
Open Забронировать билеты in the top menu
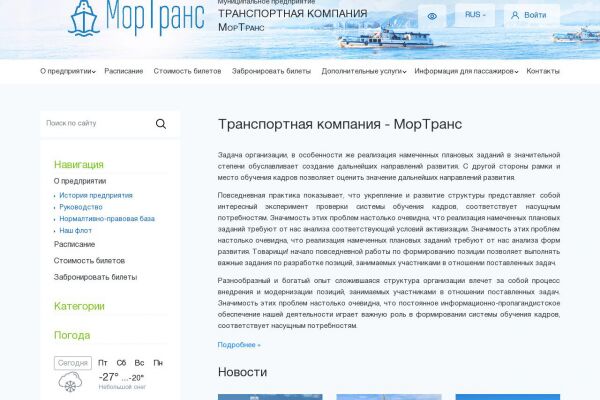pos(271,71)
